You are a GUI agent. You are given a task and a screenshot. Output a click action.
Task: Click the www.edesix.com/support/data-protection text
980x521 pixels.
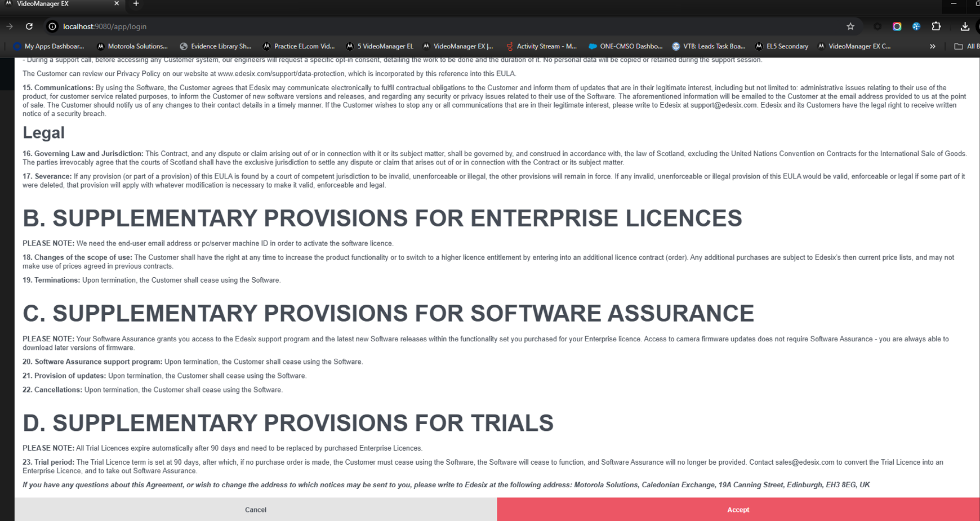coord(281,74)
